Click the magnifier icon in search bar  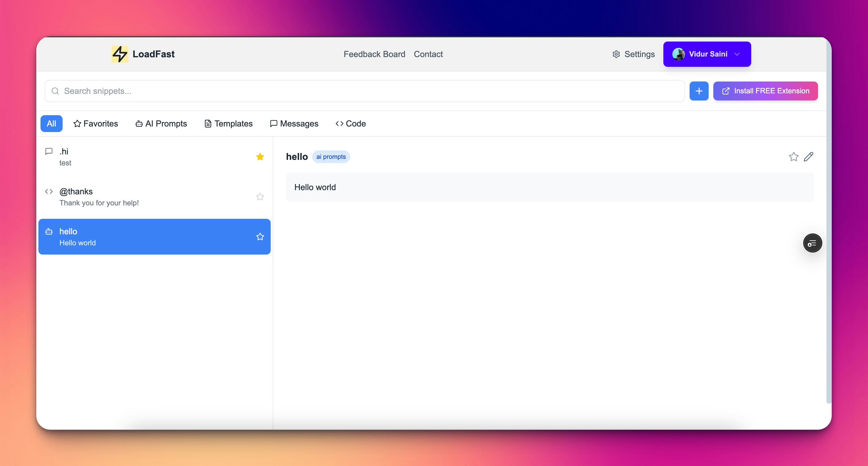pyautogui.click(x=55, y=91)
